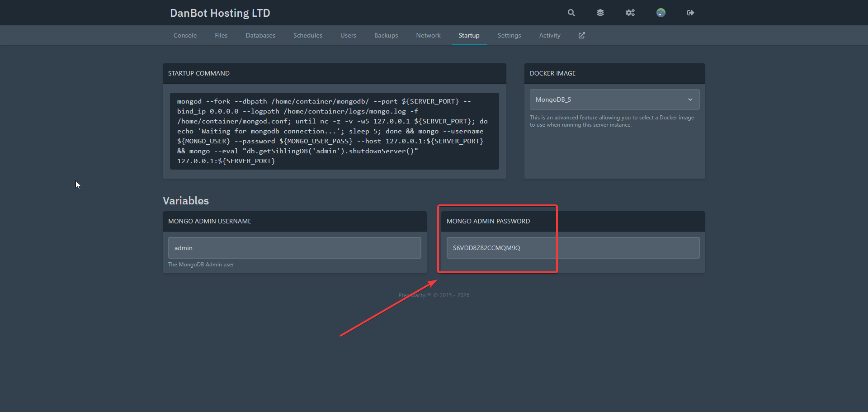This screenshot has height=412, width=868.
Task: Select the Schedules tab
Action: (x=307, y=35)
